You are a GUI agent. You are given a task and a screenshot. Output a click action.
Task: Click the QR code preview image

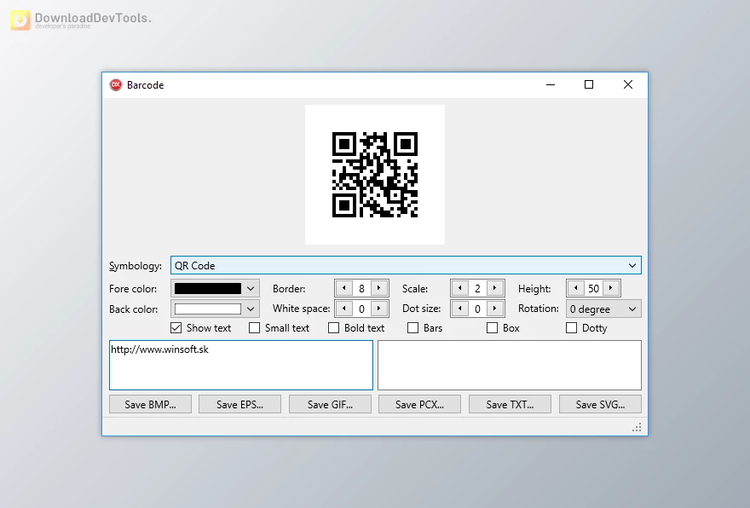(x=375, y=175)
